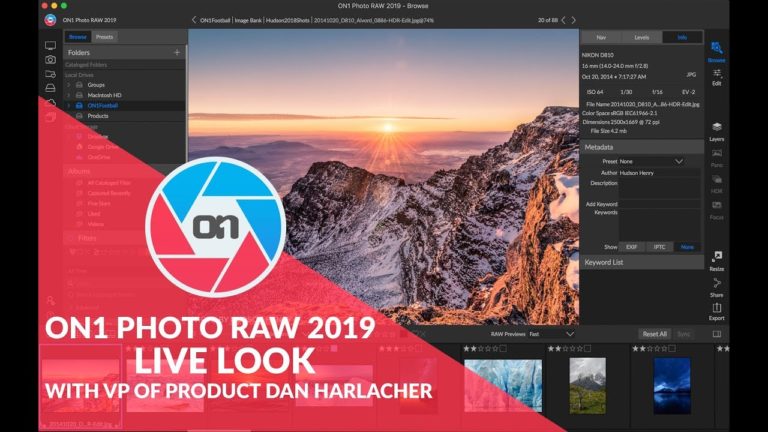Expand the Groups folder tree arrow
The image size is (768, 432).
pyautogui.click(x=69, y=85)
